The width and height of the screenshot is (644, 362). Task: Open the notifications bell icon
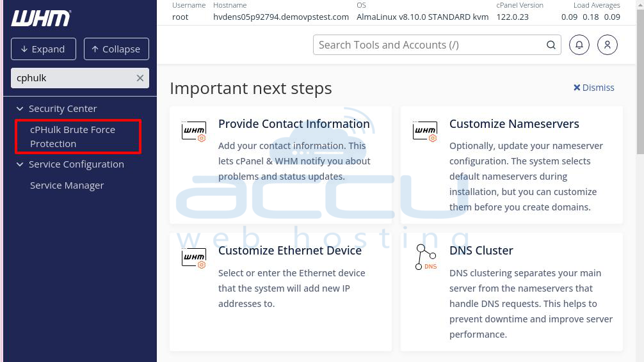579,45
